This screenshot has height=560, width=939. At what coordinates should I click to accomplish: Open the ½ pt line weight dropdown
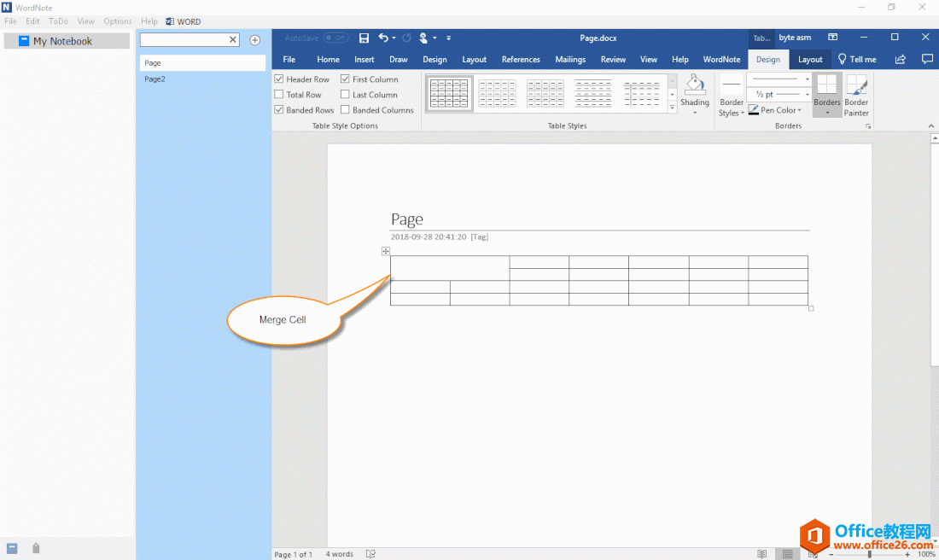(x=779, y=95)
